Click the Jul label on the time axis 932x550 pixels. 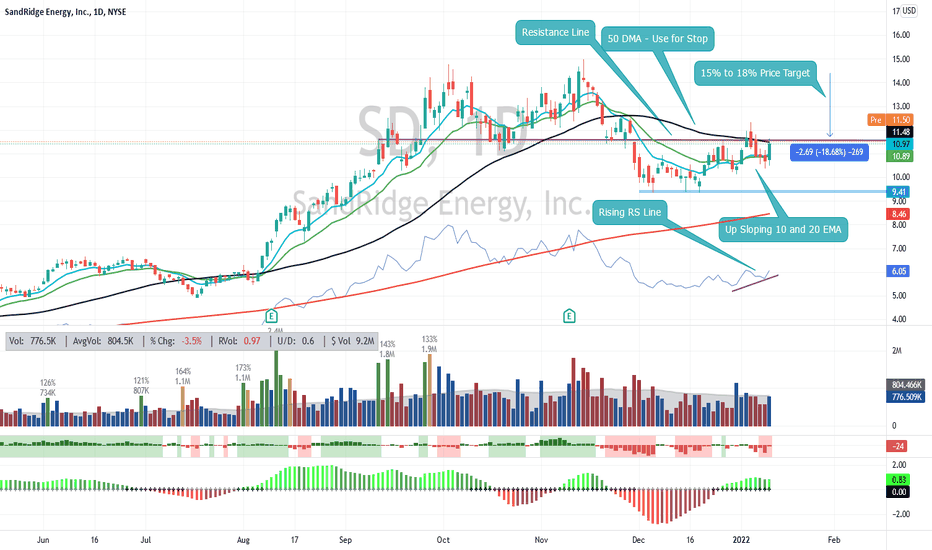[x=146, y=540]
